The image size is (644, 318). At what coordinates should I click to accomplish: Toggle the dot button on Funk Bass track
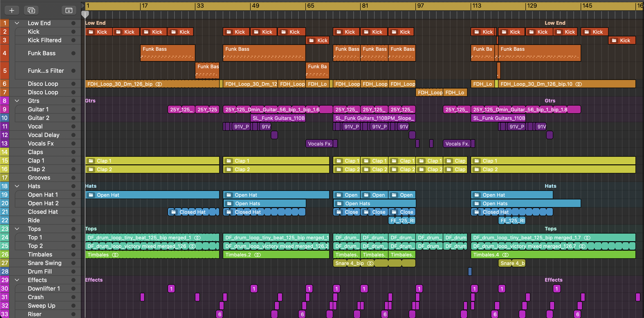coord(73,53)
